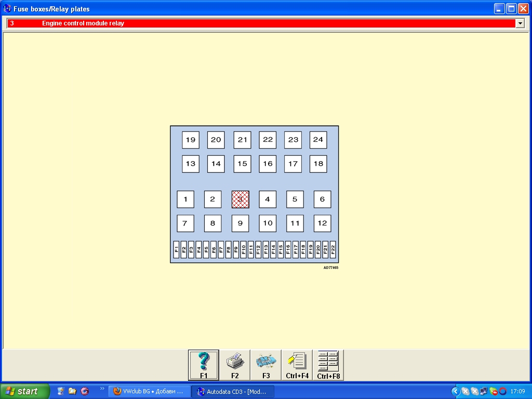This screenshot has height=399, width=532.
Task: Launch Show Desktop from Quick Launch
Action: tap(61, 391)
